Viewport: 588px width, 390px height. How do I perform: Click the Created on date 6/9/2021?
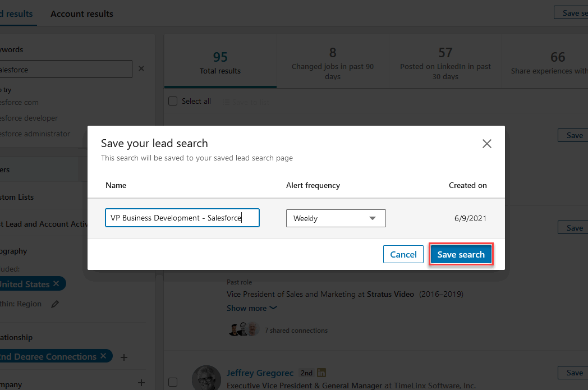pos(470,219)
